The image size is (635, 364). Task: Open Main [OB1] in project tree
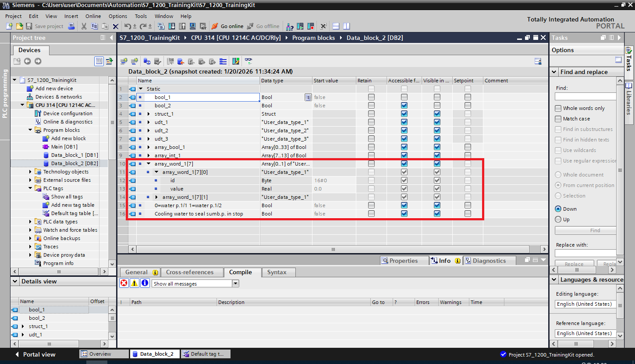click(x=64, y=147)
